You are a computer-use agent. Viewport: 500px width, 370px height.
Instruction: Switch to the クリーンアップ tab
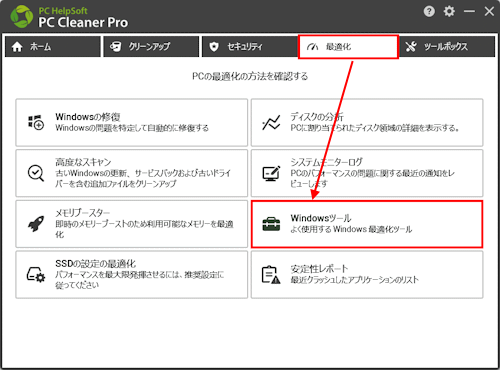[151, 47]
